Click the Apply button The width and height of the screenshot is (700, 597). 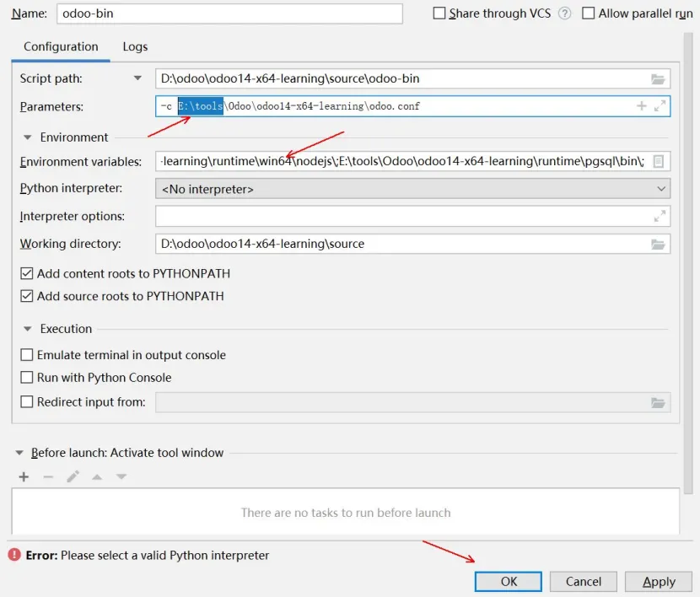[659, 581]
